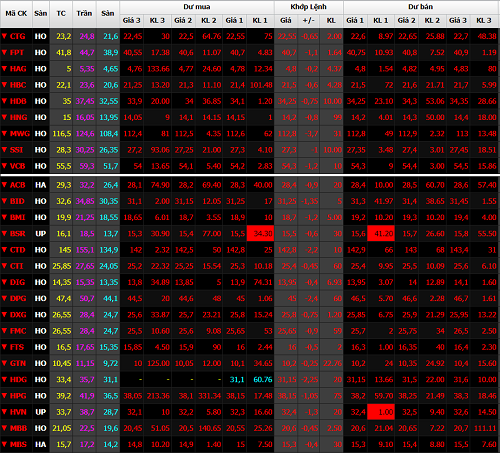500x453 pixels.
Task: Select the red triangle beside HAG ticker
Action: (4, 68)
